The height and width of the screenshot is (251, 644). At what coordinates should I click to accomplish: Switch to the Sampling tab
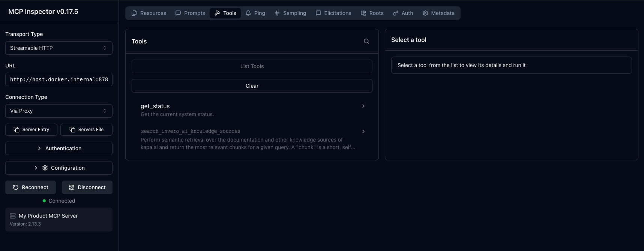(290, 13)
